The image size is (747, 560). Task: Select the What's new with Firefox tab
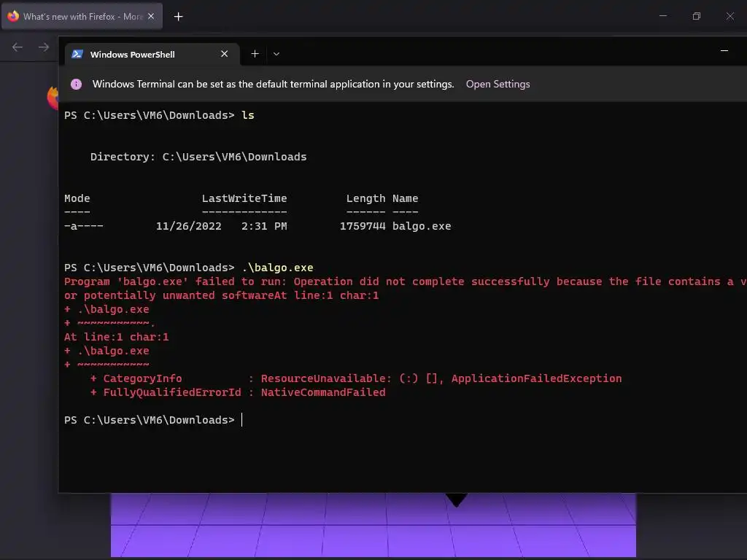click(x=82, y=17)
